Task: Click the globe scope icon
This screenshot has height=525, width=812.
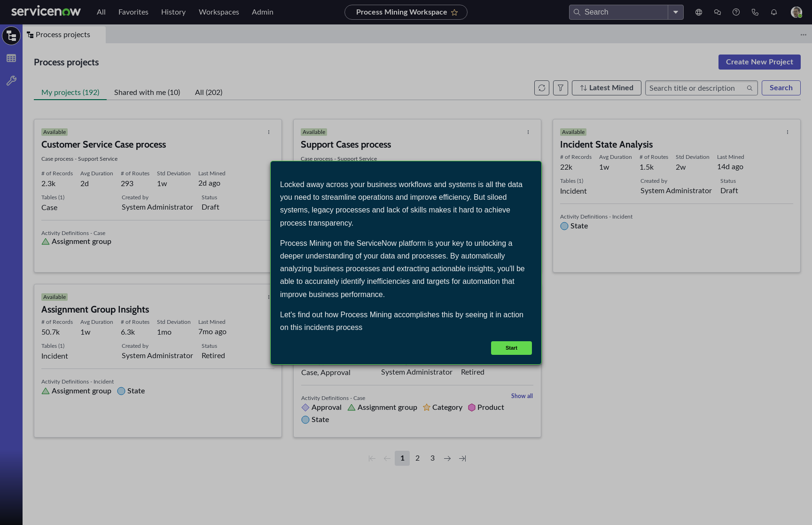Action: (699, 12)
